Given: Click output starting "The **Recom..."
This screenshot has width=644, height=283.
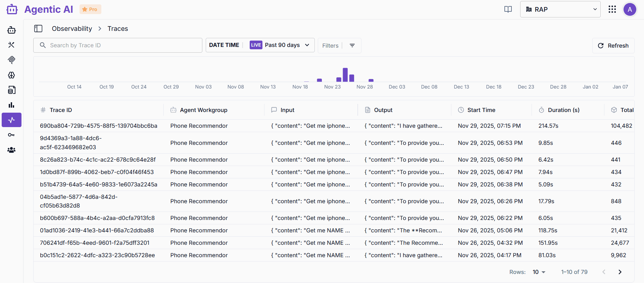Looking at the screenshot, I should 403,230.
